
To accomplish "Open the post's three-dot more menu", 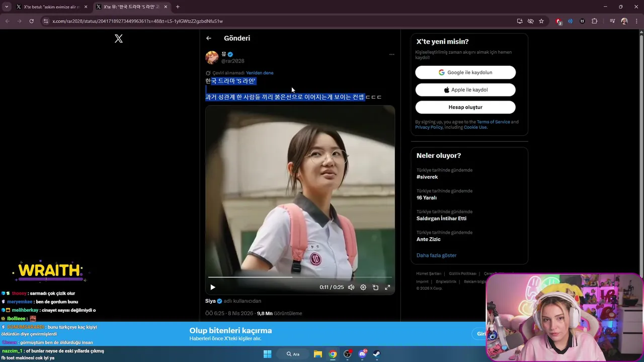I will coord(392,54).
